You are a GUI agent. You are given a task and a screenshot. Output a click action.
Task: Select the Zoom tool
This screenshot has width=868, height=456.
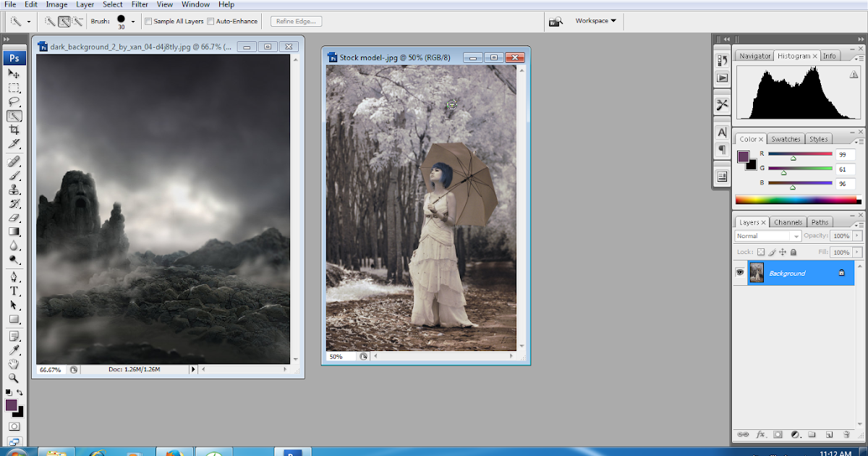14,379
